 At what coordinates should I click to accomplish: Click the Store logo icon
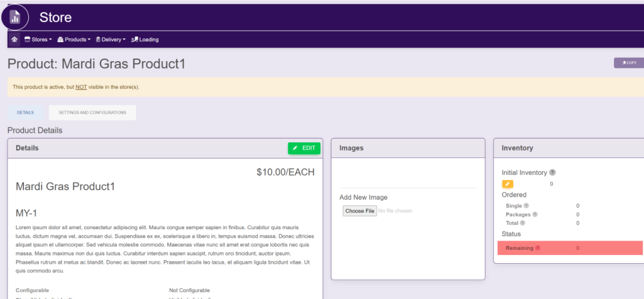coord(15,17)
